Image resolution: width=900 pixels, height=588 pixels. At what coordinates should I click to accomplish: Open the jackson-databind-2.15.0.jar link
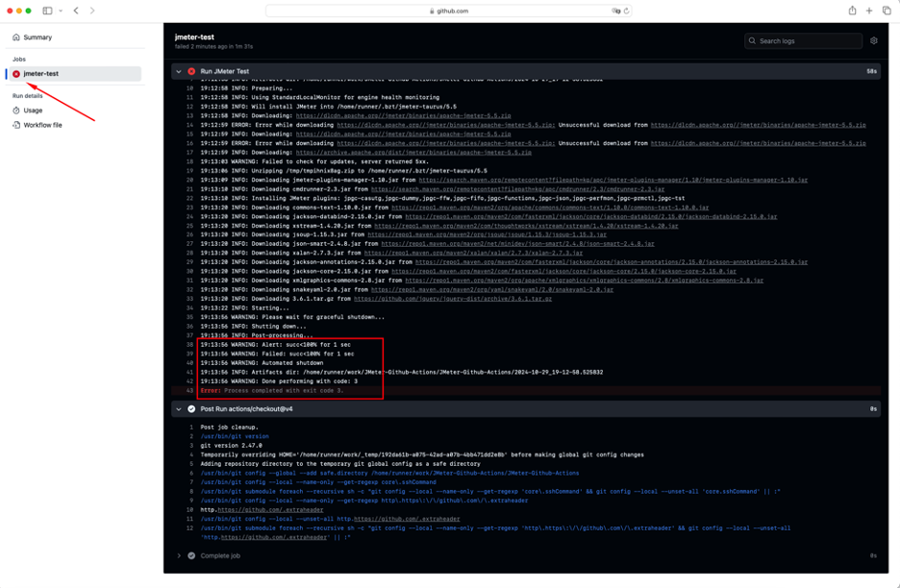591,217
